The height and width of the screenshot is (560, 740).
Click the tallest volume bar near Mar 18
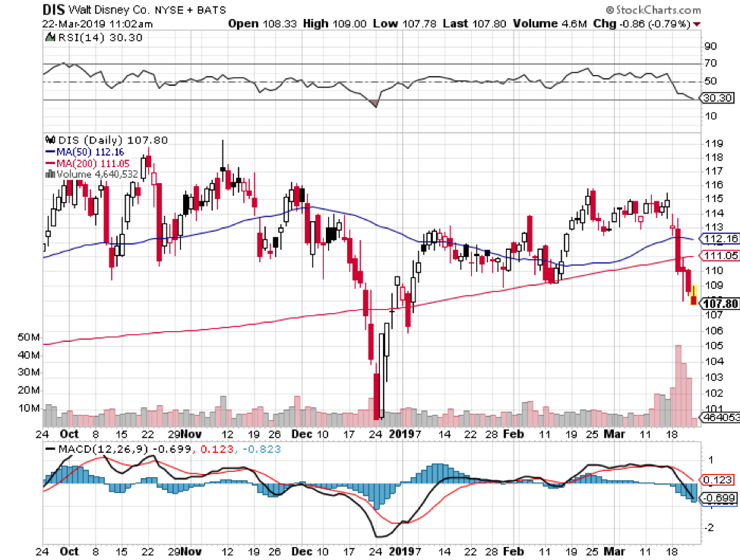tap(678, 386)
